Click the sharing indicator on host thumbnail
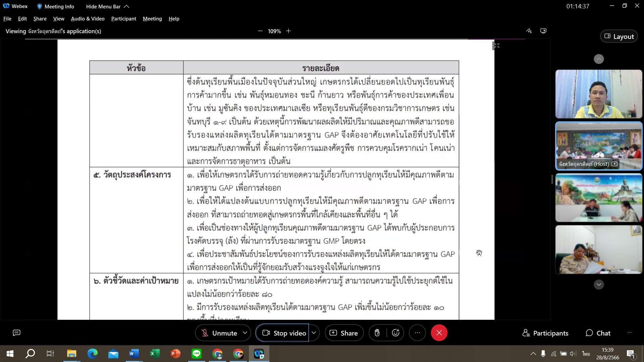 [614, 164]
